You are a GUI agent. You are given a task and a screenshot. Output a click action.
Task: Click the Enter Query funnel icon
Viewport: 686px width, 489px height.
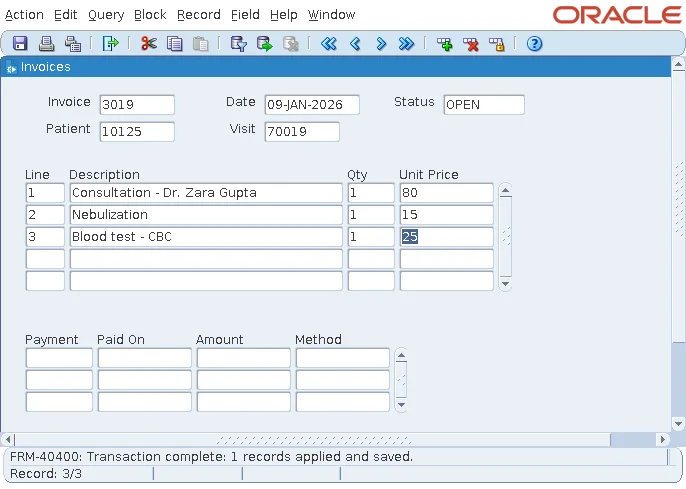[238, 44]
